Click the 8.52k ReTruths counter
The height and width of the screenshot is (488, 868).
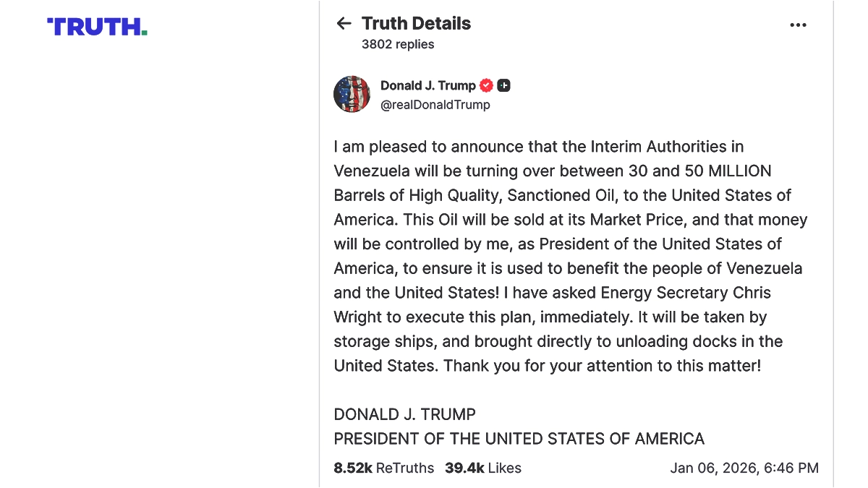click(353, 468)
